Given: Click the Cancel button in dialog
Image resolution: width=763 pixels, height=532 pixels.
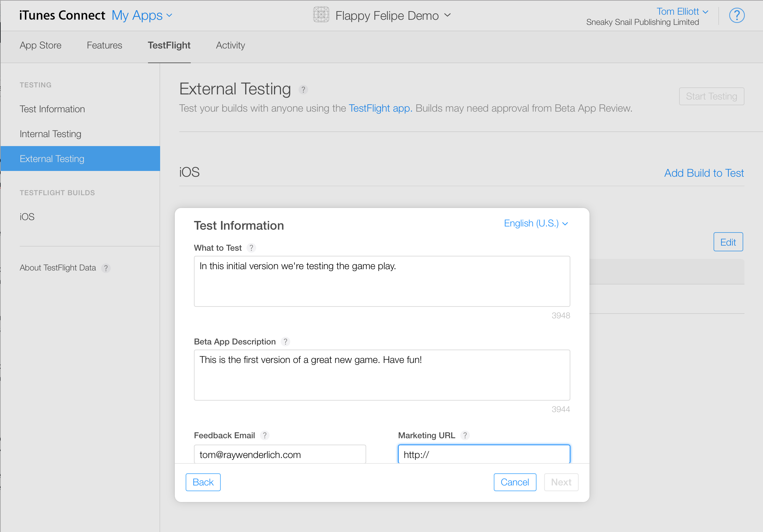Looking at the screenshot, I should click(515, 482).
